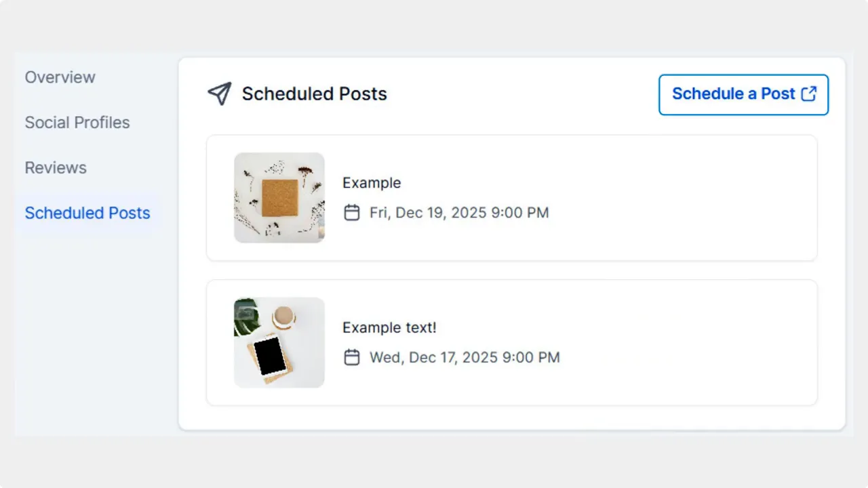Viewport: 868px width, 488px height.
Task: Click the Example text! post title
Action: [389, 327]
